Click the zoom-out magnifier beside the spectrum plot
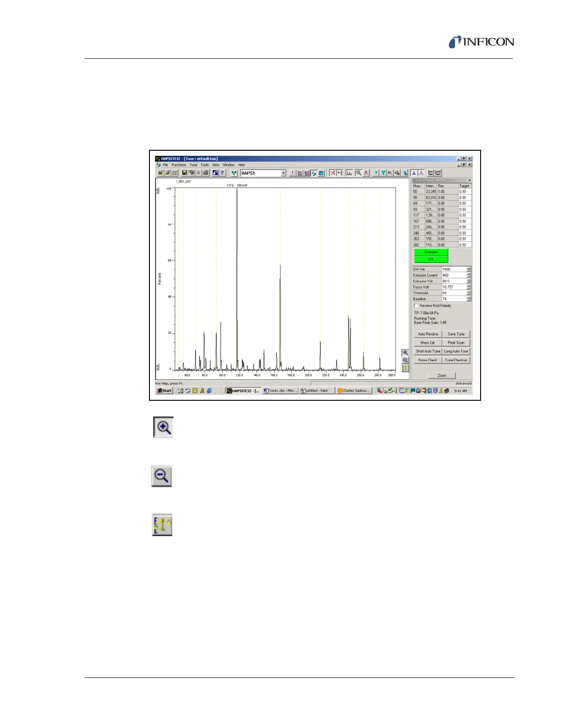The image size is (562, 728). click(x=405, y=360)
